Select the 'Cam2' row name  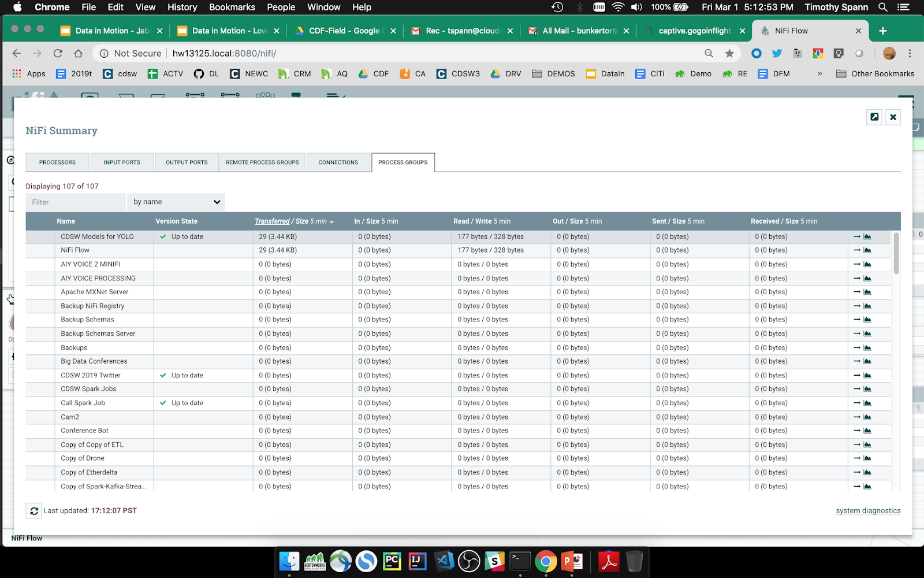pyautogui.click(x=70, y=417)
